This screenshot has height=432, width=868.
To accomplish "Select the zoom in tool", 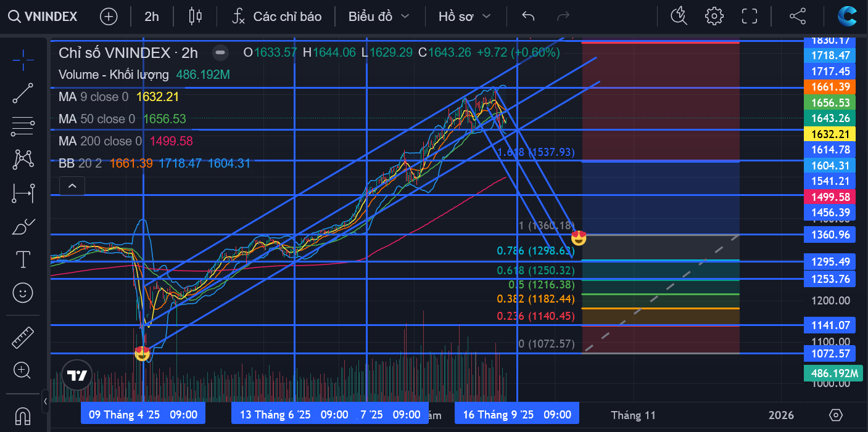I will tap(23, 370).
